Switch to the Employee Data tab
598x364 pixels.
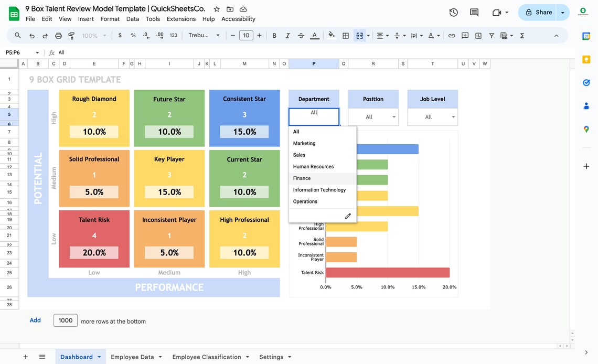tap(132, 357)
